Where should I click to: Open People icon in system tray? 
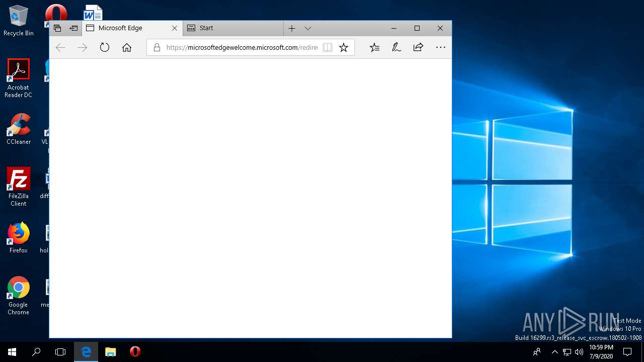point(537,352)
